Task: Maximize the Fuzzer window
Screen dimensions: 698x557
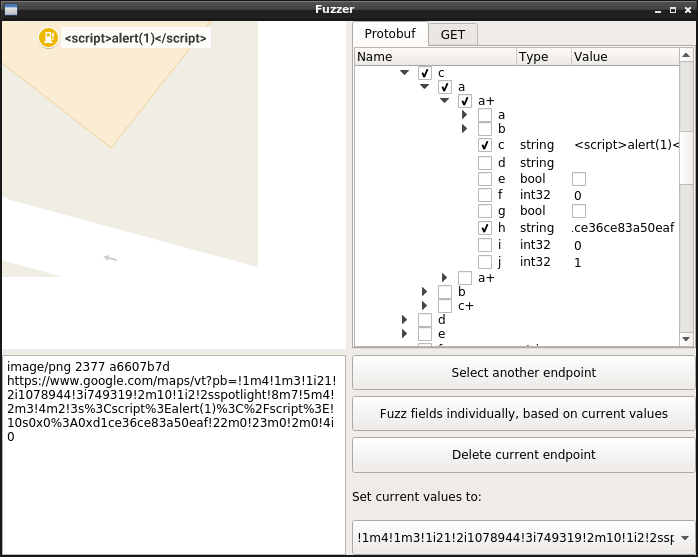Action: point(673,10)
